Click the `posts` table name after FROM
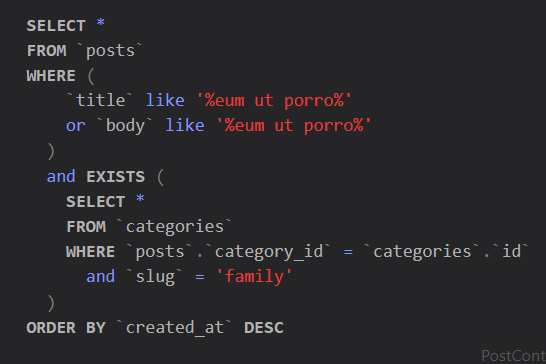 coord(110,51)
